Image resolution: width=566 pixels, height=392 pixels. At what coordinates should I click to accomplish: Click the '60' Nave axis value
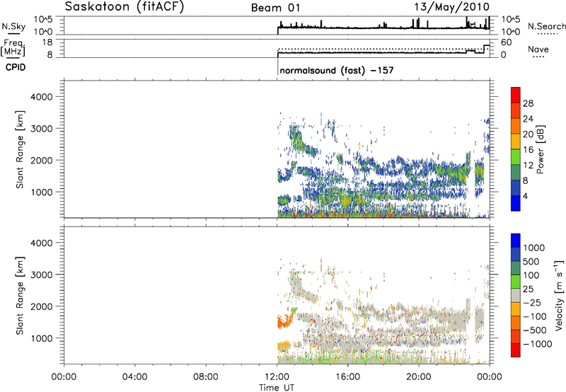[x=506, y=42]
